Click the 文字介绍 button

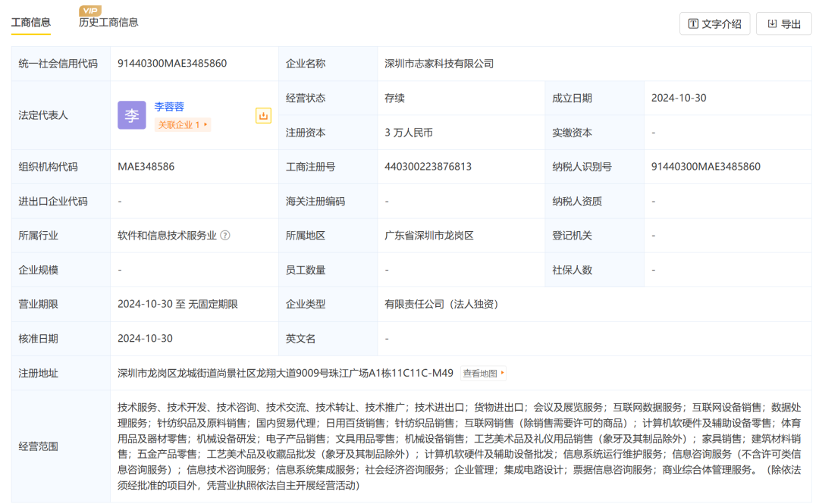[714, 23]
